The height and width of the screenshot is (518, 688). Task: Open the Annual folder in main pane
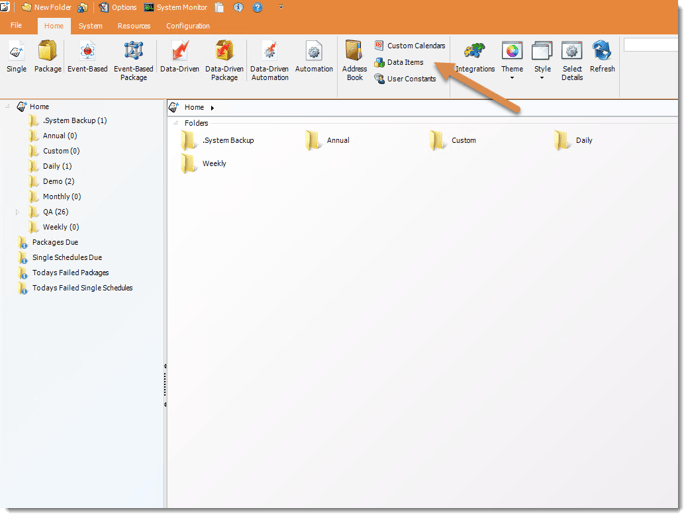(327, 140)
